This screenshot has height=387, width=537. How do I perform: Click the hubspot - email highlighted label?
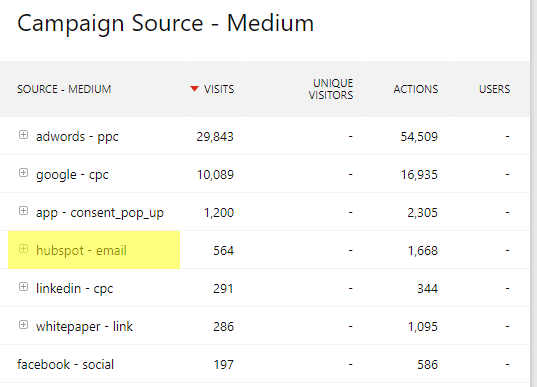82,251
